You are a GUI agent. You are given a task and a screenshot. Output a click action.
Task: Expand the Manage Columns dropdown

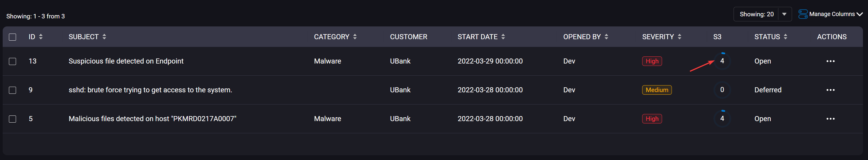click(830, 14)
